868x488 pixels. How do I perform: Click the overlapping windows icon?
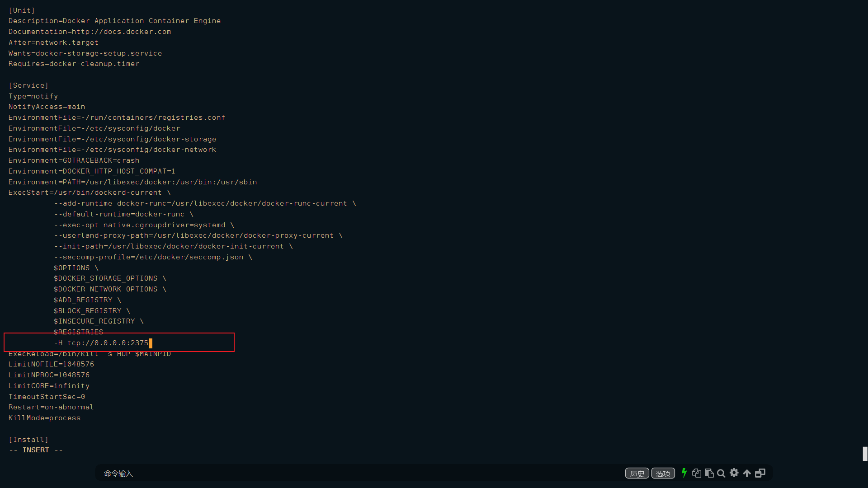point(760,473)
